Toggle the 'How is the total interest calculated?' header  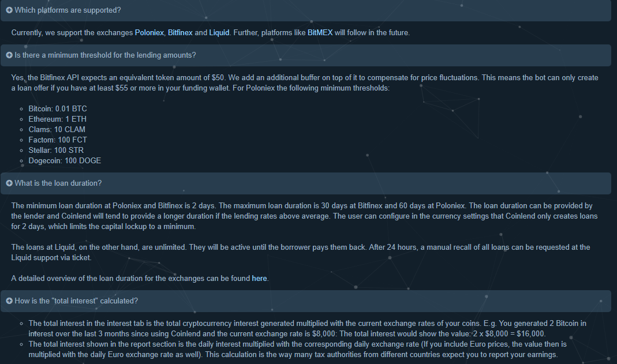tap(306, 301)
